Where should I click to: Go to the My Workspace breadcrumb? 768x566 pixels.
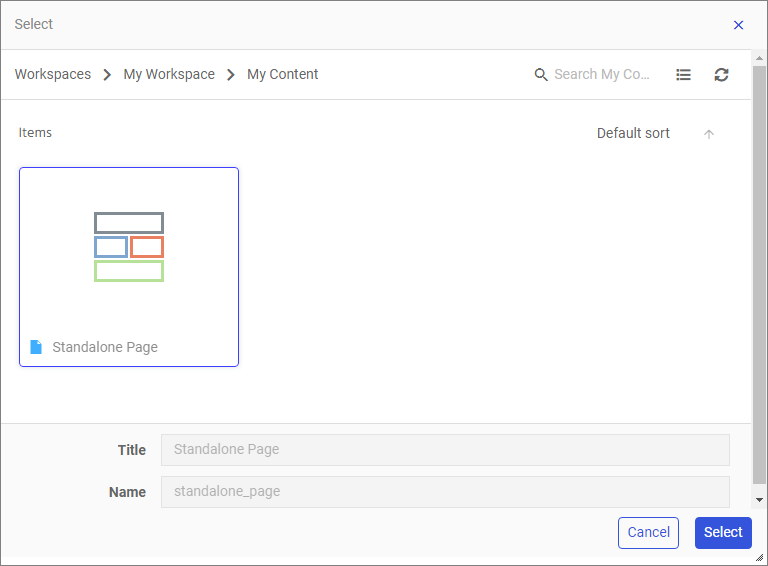click(x=169, y=75)
